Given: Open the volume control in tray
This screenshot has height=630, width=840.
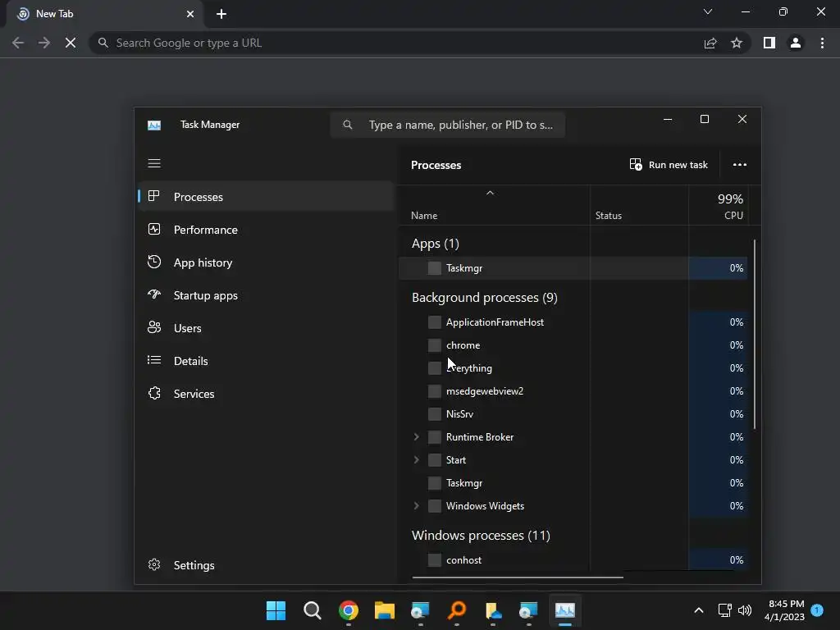Looking at the screenshot, I should pos(745,610).
